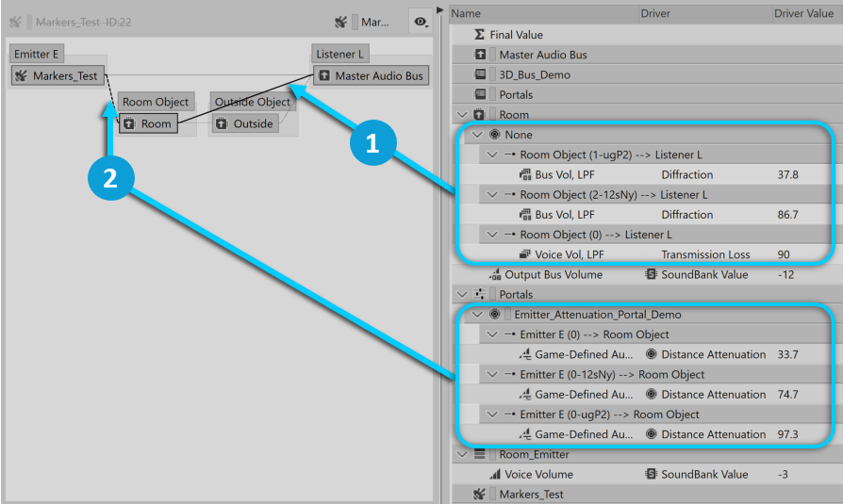This screenshot has width=843, height=504.
Task: Select the Emitter E group label
Action: tap(36, 55)
